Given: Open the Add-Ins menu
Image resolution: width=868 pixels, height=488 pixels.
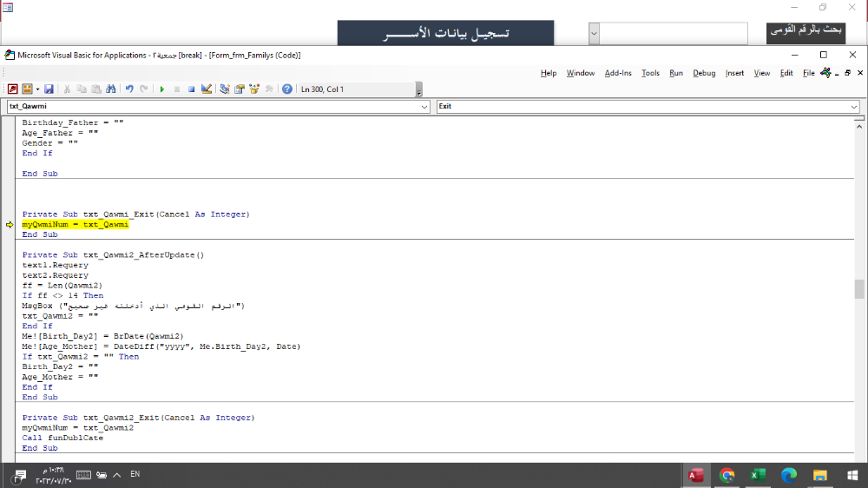Looking at the screenshot, I should tap(618, 73).
